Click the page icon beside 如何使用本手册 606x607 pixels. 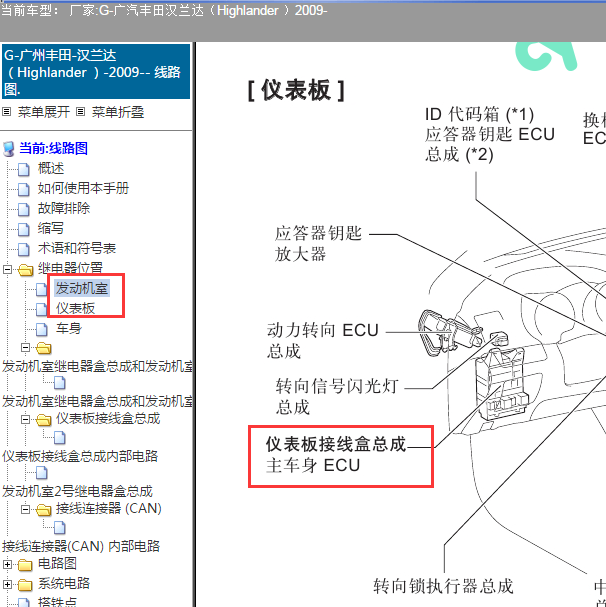24,189
